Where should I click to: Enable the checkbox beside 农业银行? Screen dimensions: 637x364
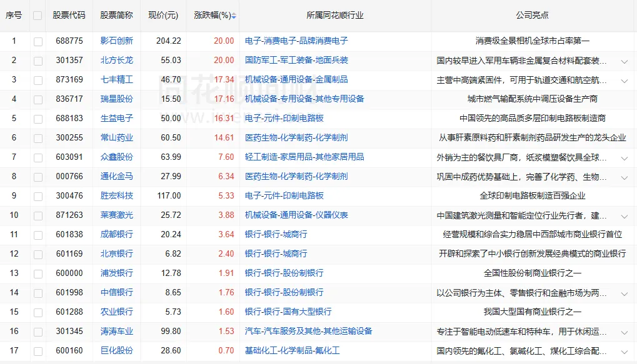(38, 312)
